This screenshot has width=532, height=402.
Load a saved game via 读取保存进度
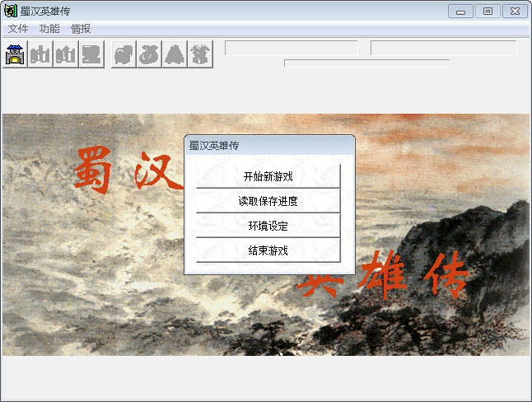coord(268,201)
